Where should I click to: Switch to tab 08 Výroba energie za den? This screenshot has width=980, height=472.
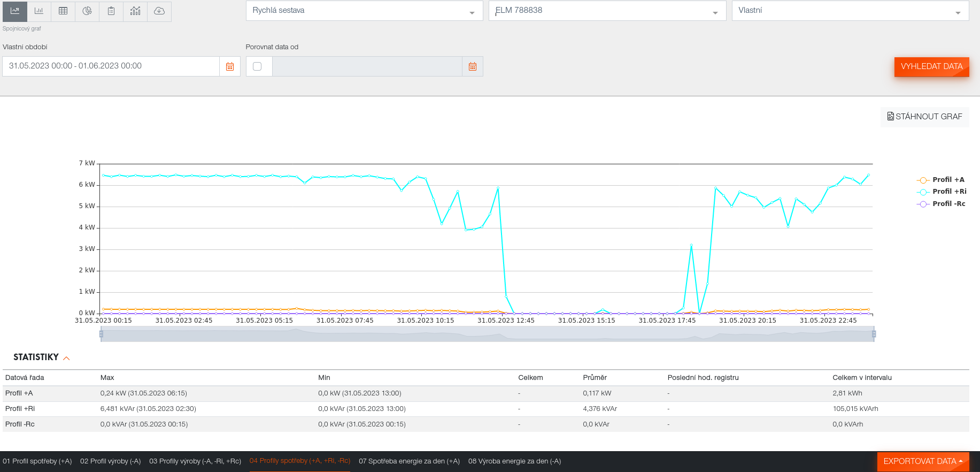514,461
